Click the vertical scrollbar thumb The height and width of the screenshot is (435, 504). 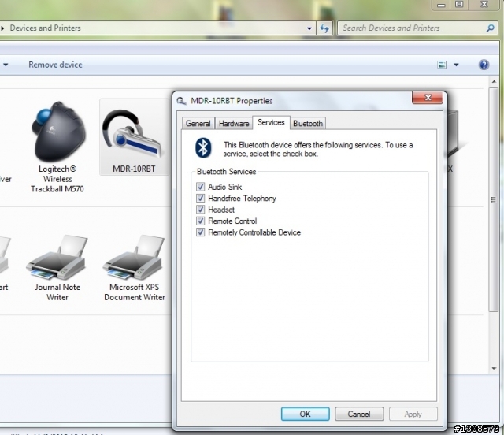click(494, 199)
